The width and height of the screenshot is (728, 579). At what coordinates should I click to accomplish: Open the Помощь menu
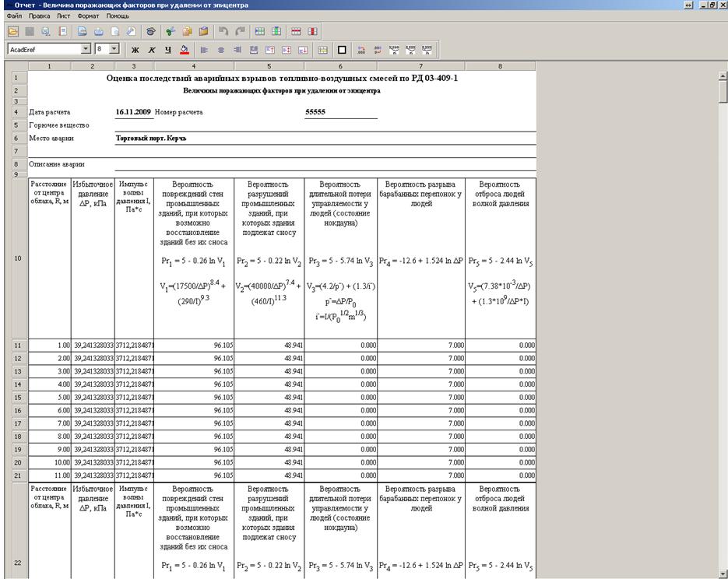[x=118, y=16]
